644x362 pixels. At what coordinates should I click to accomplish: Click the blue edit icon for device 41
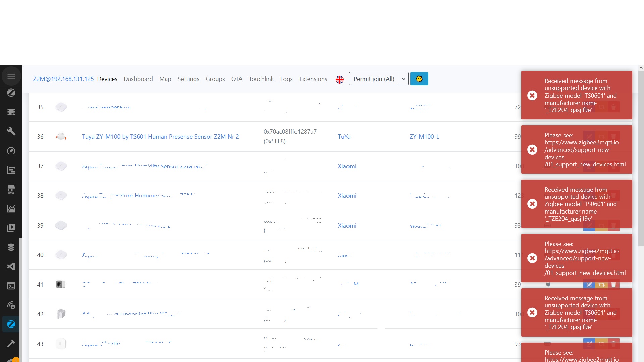589,285
